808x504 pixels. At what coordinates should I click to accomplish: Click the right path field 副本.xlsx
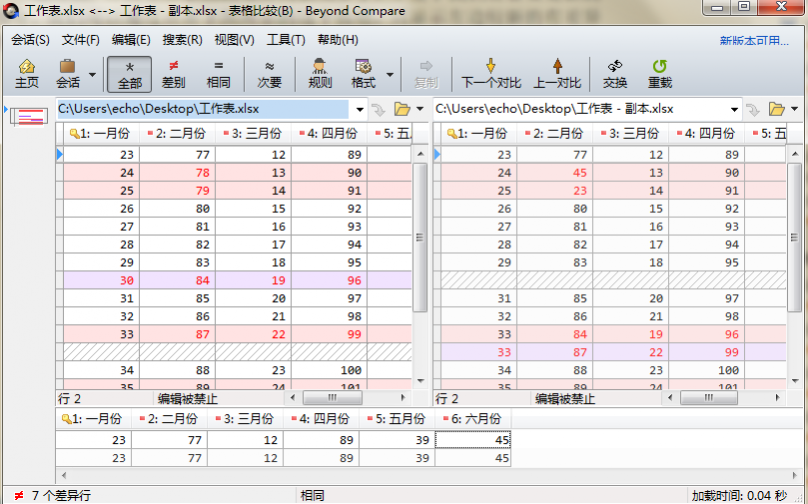coord(580,109)
